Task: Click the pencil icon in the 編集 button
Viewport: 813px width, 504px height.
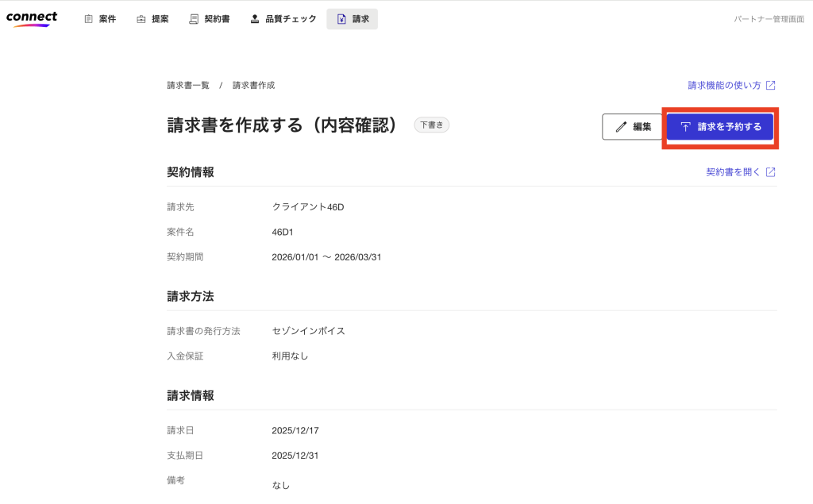Action: 621,127
